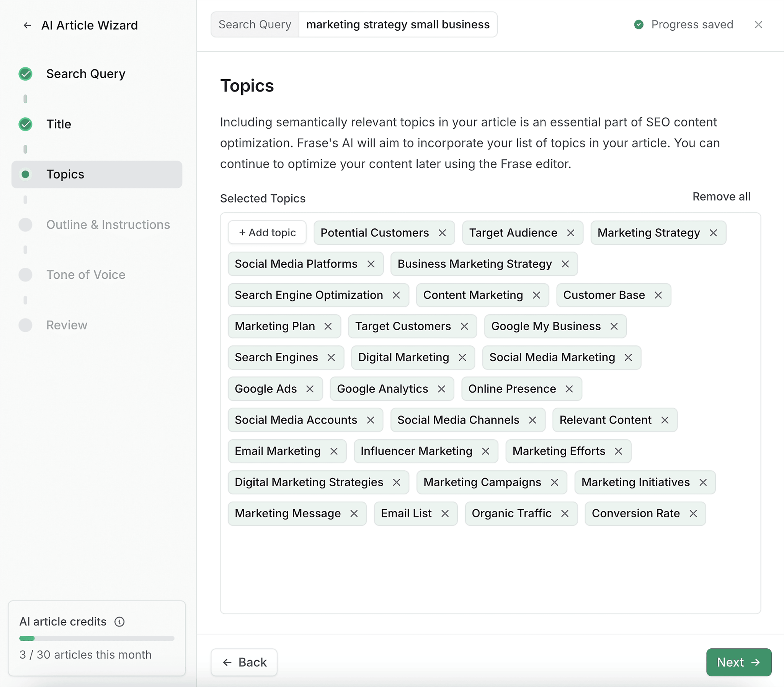Click the Search Query input field
This screenshot has width=784, height=687.
396,25
